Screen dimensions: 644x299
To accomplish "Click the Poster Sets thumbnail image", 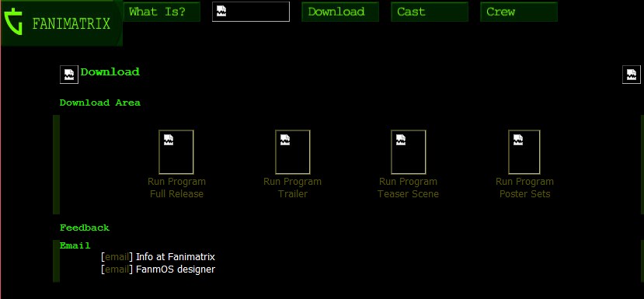I will (524, 152).
